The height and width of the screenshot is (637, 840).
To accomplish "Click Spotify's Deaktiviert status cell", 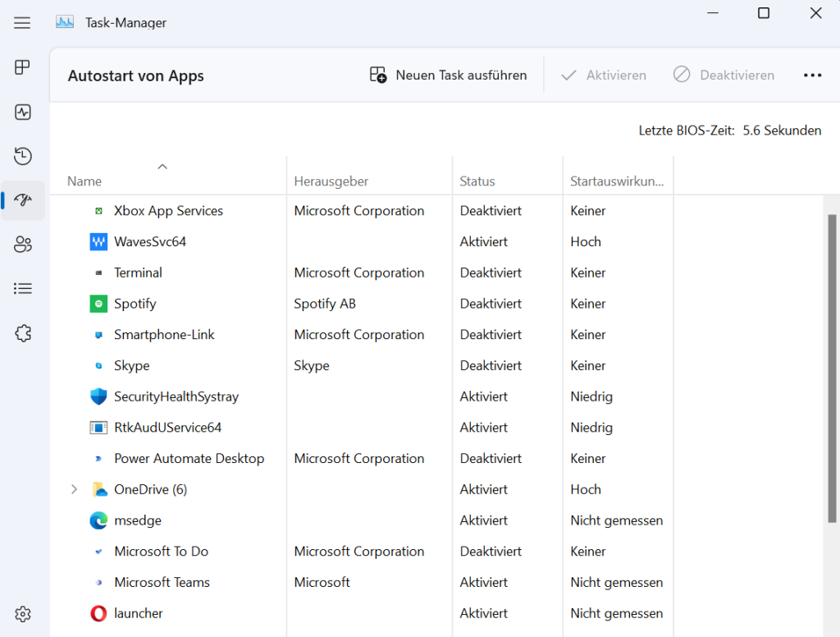I will pos(491,304).
